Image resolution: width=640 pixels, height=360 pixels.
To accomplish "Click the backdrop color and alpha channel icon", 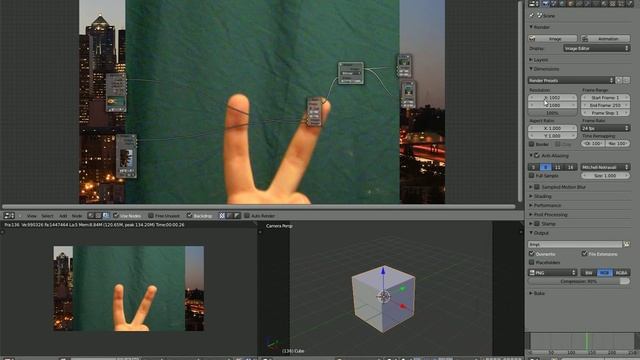I will click(x=222, y=216).
